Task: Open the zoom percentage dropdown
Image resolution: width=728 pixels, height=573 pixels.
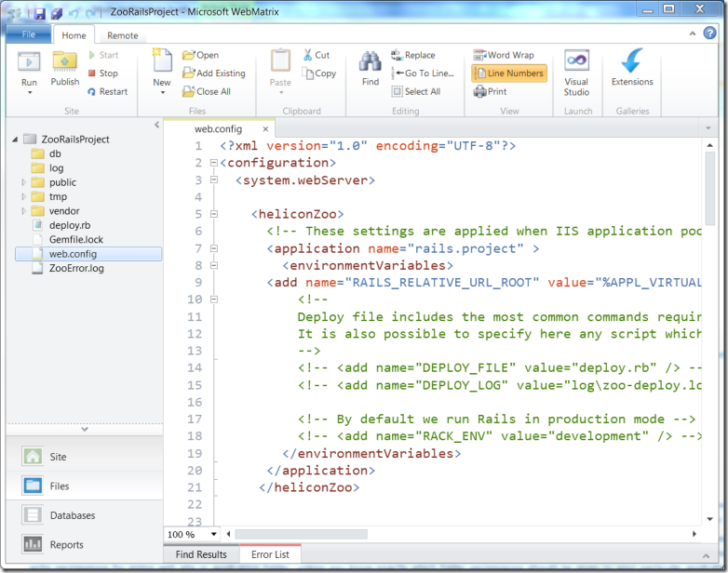Action: click(214, 534)
